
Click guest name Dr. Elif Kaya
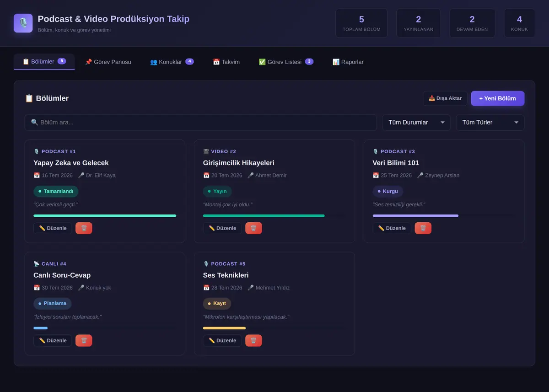tap(101, 175)
